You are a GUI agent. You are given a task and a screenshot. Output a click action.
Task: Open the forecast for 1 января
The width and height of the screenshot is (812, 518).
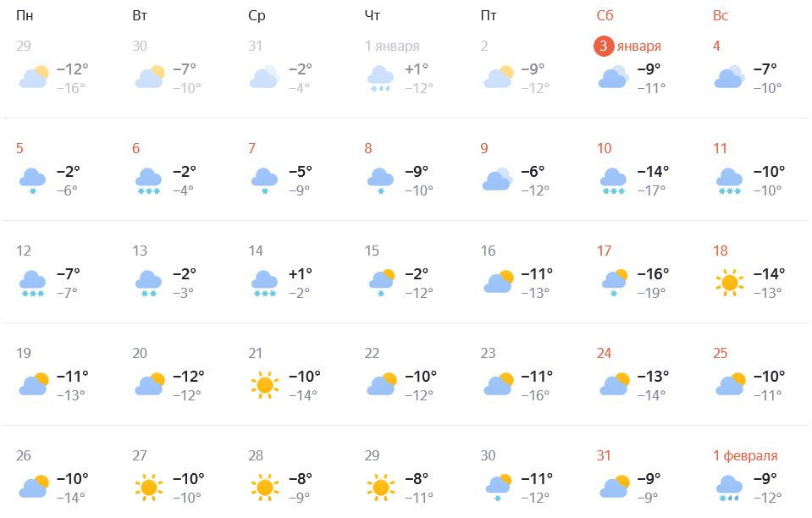coord(391,46)
